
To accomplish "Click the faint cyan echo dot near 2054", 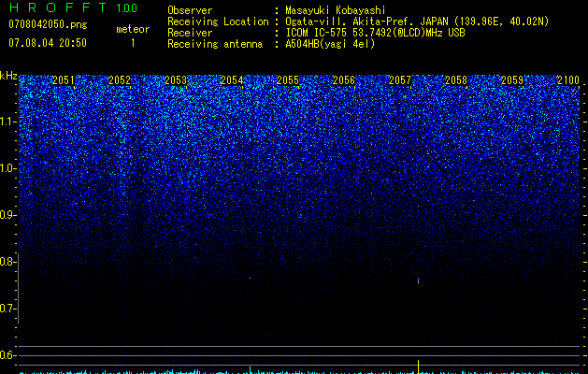I will pos(251,278).
